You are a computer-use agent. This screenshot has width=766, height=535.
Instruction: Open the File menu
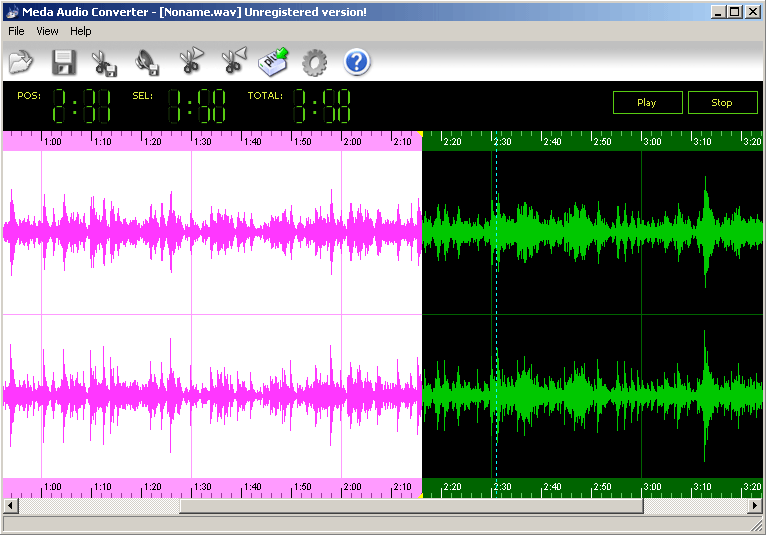pos(16,31)
